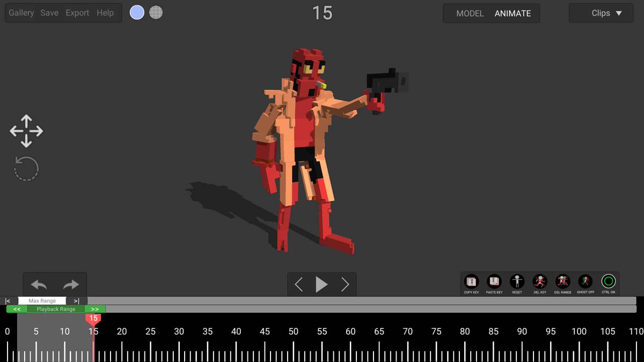Click playback range left double arrow
Screen dimensions: 644x362
(17, 309)
